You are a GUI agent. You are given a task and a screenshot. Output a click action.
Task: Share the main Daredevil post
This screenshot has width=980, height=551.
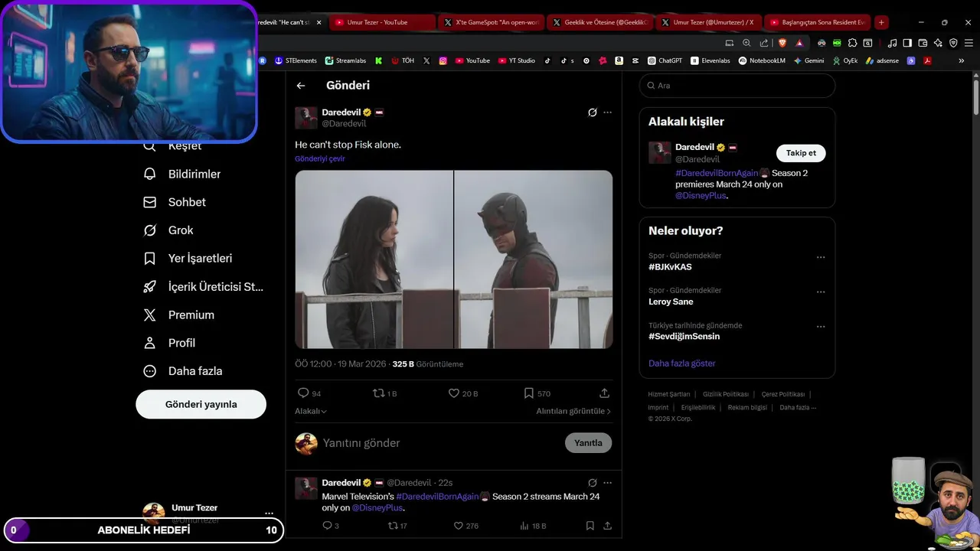pyautogui.click(x=604, y=393)
